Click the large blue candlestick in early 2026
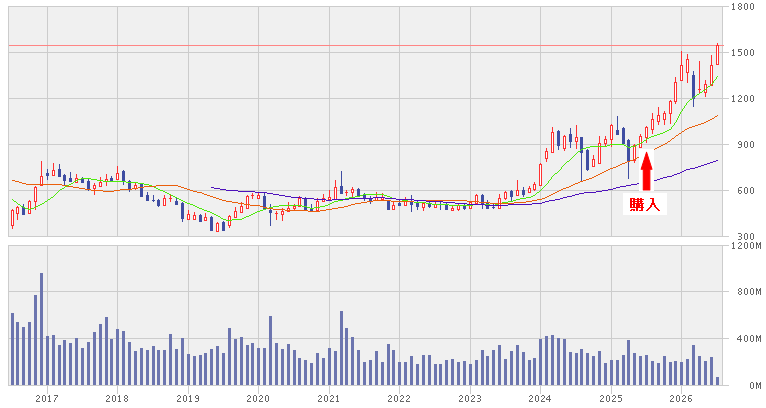This screenshot has height=408, width=766. click(x=693, y=86)
